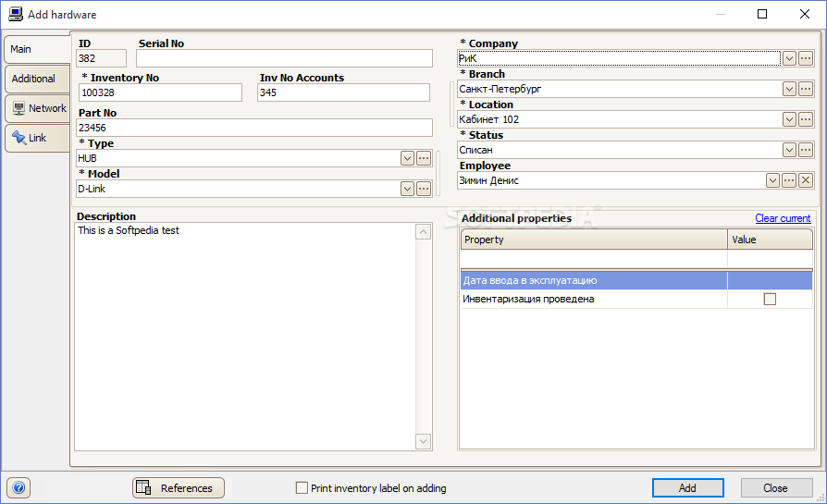
Task: Open browse ellipsis button for Model
Action: tap(424, 189)
